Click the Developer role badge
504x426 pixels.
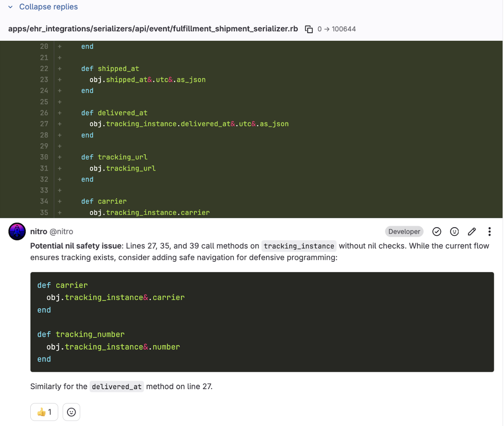pyautogui.click(x=404, y=232)
